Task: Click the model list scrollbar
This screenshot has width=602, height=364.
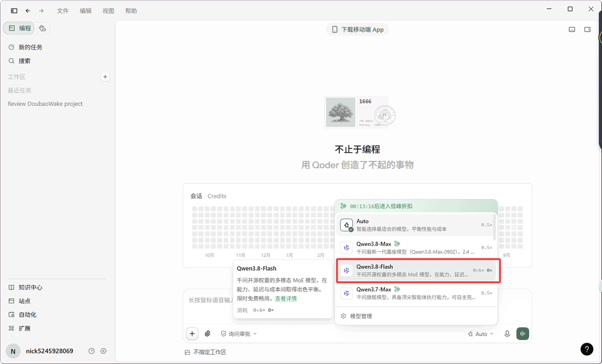Action: tap(495, 227)
